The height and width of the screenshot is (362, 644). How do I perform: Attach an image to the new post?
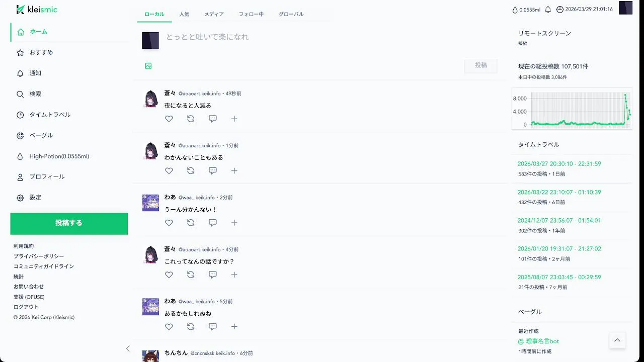pyautogui.click(x=148, y=66)
